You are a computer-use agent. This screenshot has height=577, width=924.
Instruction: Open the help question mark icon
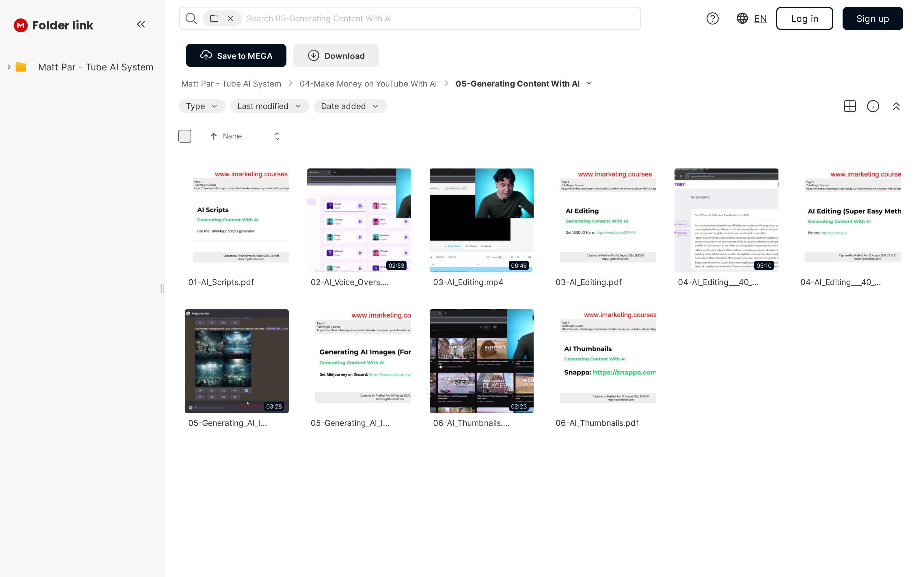(712, 18)
